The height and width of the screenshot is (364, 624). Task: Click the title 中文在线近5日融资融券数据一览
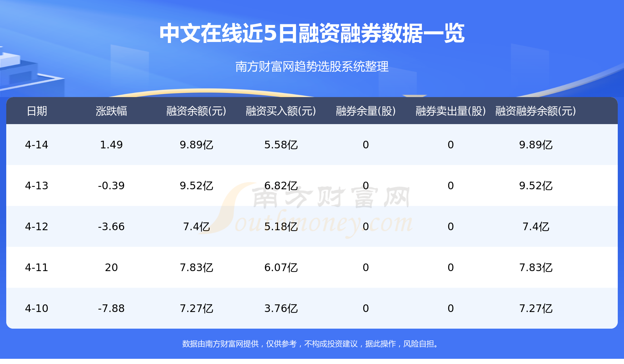tap(312, 34)
